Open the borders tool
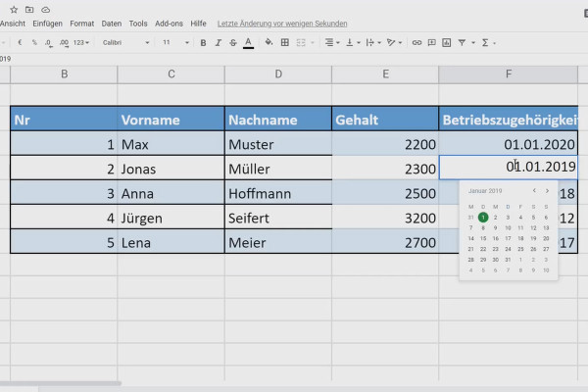The image size is (588, 392). coord(284,42)
